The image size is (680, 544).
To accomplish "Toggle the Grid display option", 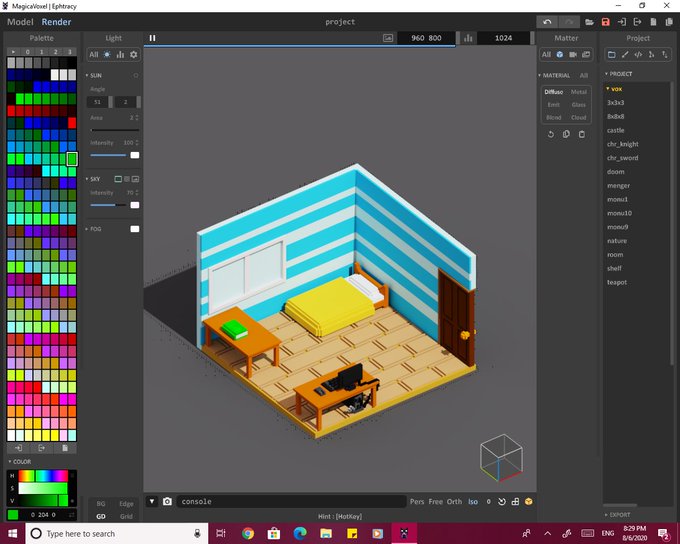I will click(x=127, y=516).
